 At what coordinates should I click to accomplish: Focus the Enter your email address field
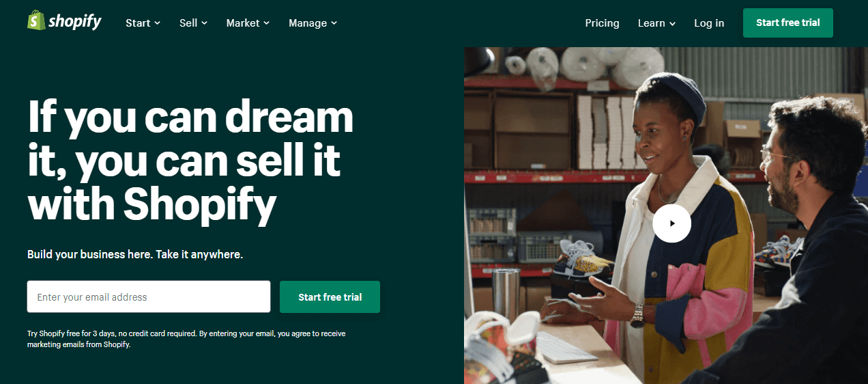click(x=149, y=297)
